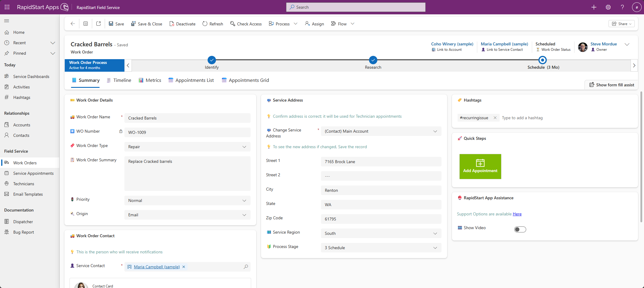The width and height of the screenshot is (644, 288).
Task: Click Show form fill assist
Action: (611, 85)
